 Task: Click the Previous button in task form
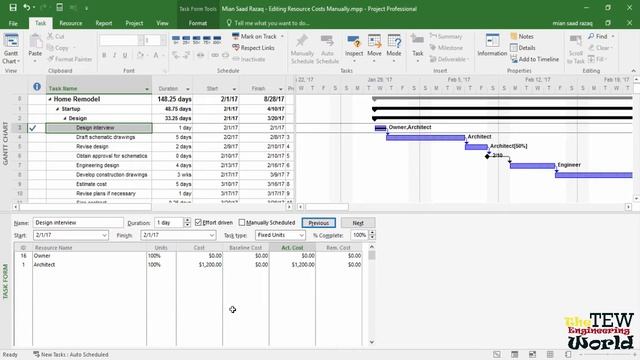319,223
